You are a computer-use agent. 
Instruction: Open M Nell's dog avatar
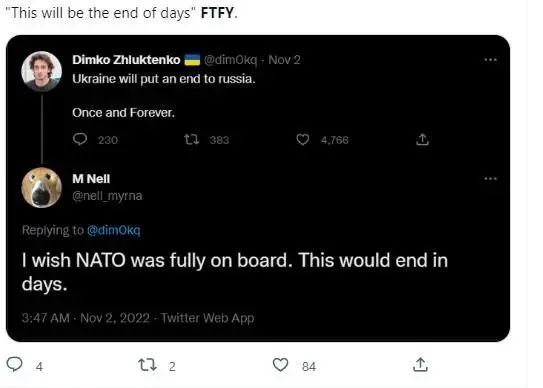click(42, 187)
